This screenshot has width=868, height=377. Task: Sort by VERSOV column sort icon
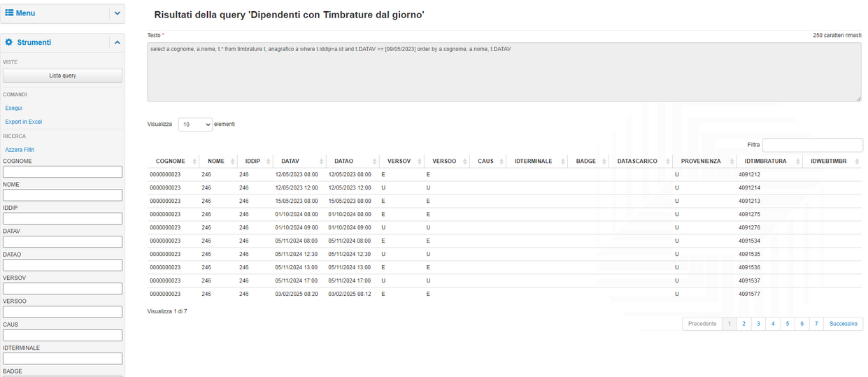(418, 162)
